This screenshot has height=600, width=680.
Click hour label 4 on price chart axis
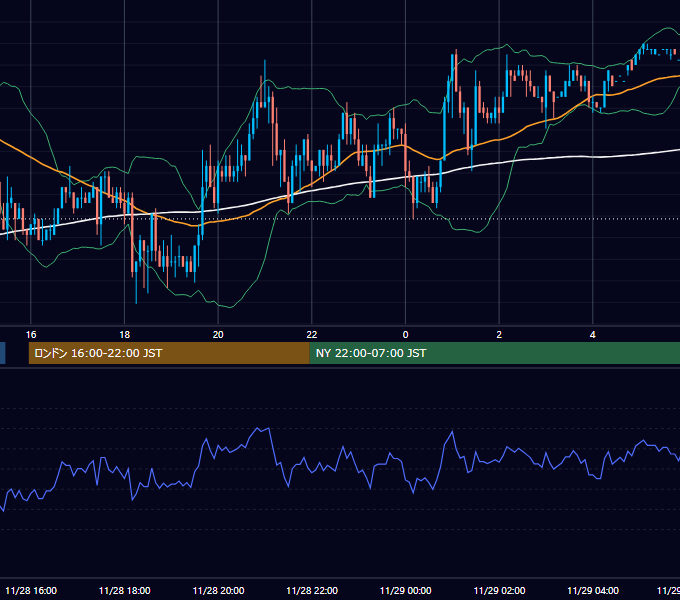coord(593,335)
